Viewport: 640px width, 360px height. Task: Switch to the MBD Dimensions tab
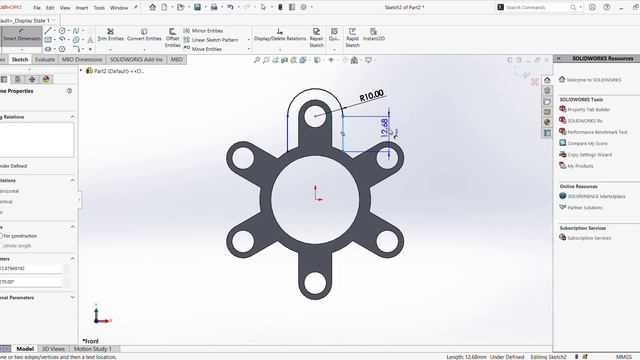pyautogui.click(x=82, y=60)
